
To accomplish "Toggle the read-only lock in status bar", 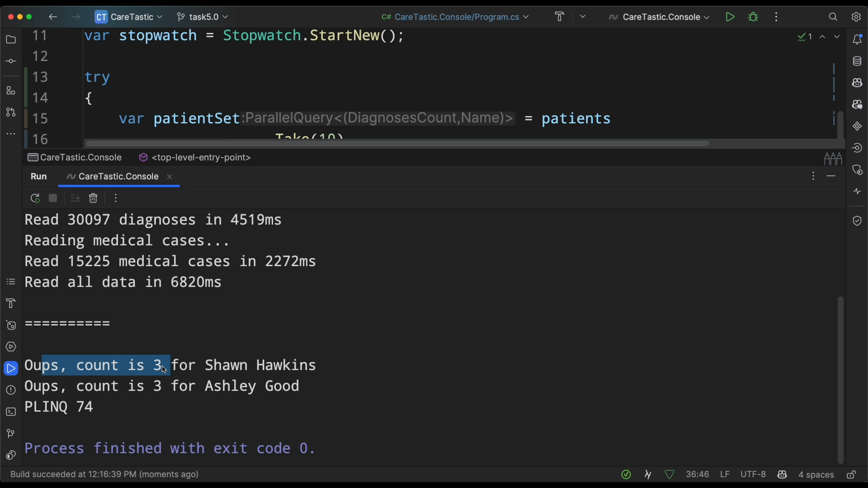I will (x=851, y=474).
